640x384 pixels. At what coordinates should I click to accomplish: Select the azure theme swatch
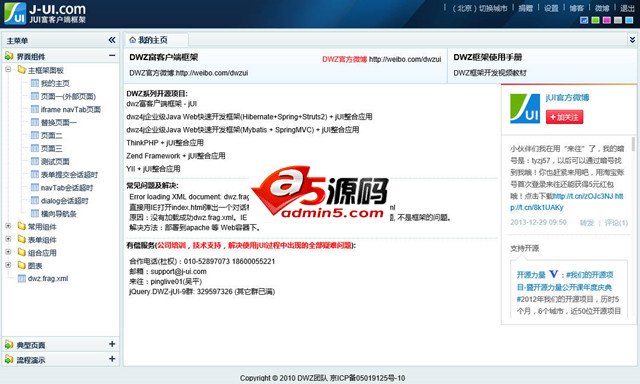click(629, 20)
